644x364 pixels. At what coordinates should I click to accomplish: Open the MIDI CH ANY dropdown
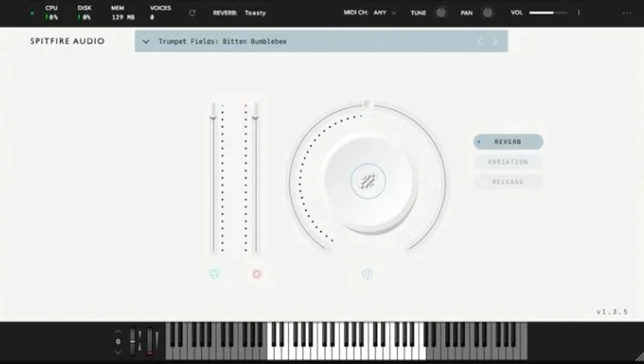(384, 13)
